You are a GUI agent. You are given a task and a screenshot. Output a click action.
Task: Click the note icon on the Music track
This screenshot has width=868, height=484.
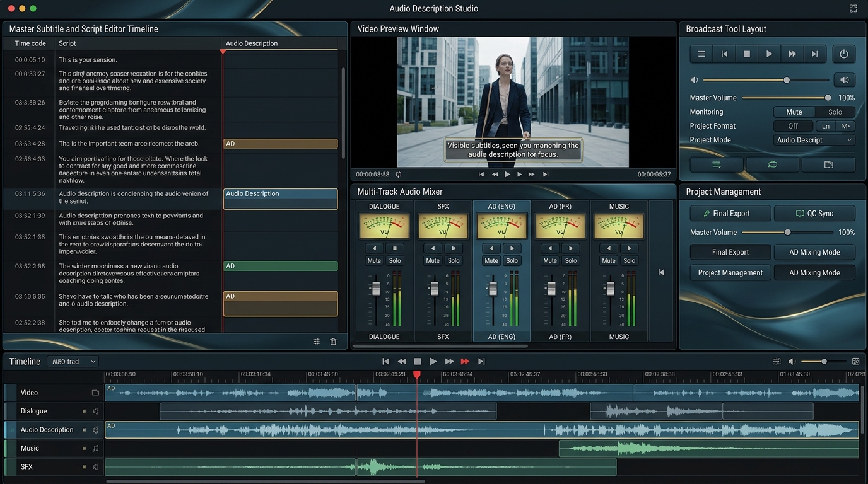click(x=95, y=449)
